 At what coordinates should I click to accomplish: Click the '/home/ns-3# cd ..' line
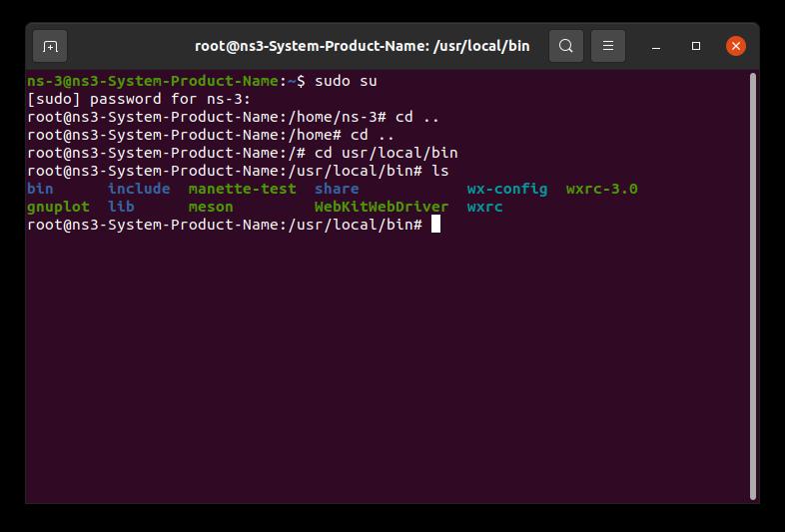coord(233,117)
